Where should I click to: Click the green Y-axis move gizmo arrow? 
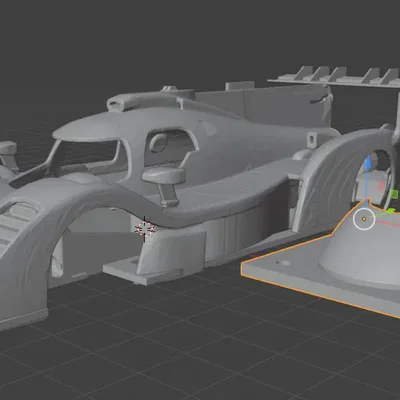389,211
